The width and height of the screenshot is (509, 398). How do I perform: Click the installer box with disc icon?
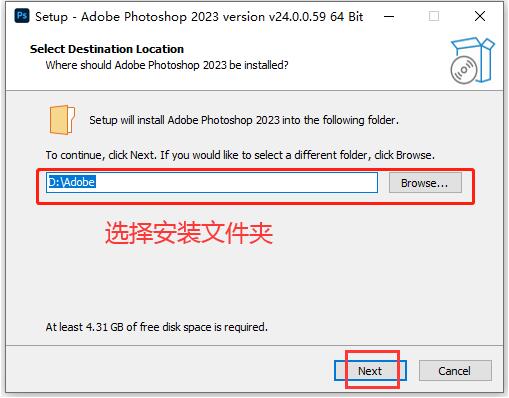pos(472,60)
